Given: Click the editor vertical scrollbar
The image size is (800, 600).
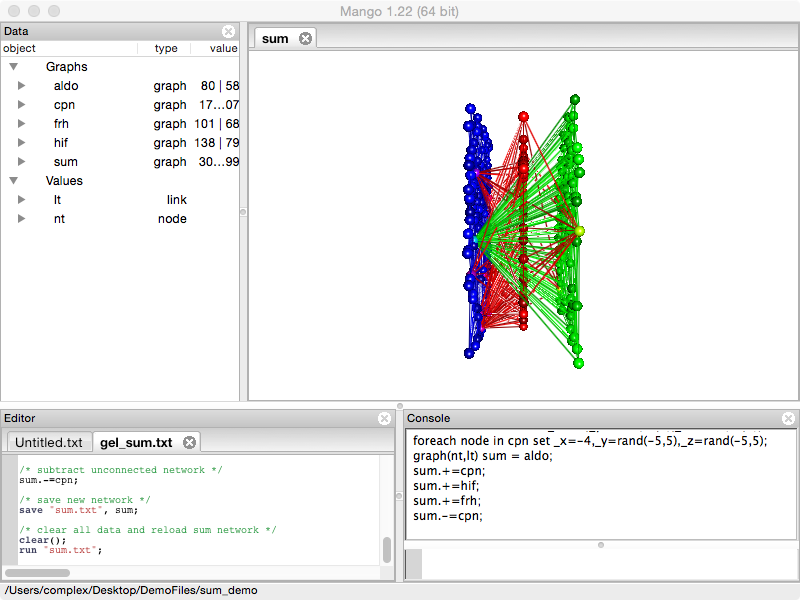Looking at the screenshot, I should click(387, 549).
